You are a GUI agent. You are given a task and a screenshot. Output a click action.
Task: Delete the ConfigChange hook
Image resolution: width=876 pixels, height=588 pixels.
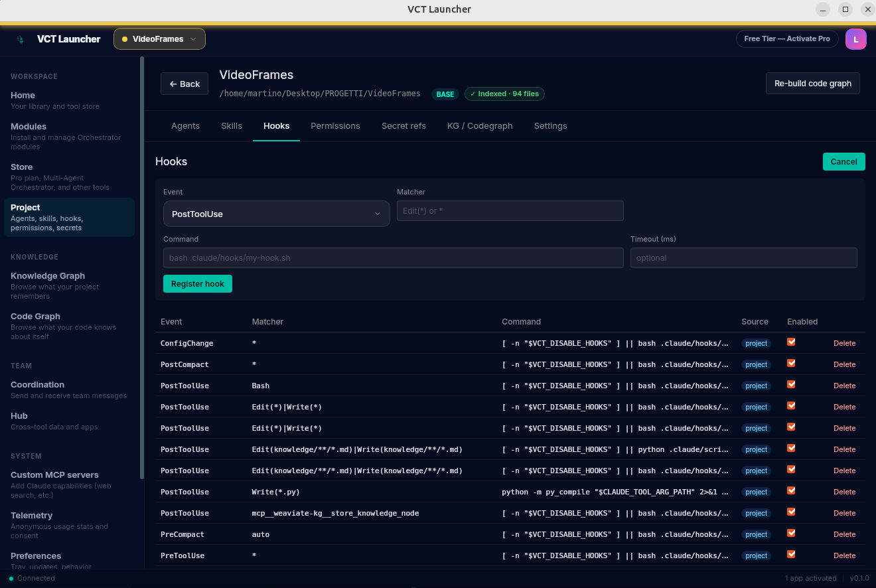click(x=844, y=343)
